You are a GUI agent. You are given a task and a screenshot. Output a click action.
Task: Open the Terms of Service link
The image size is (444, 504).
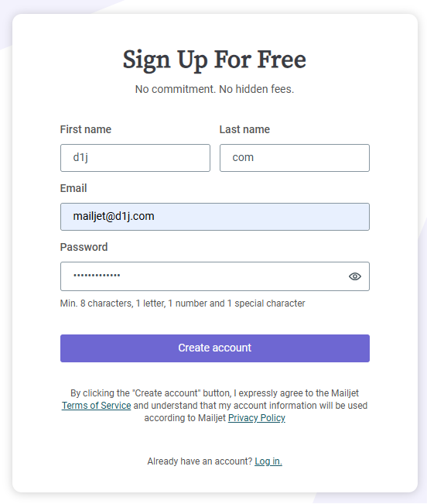97,406
